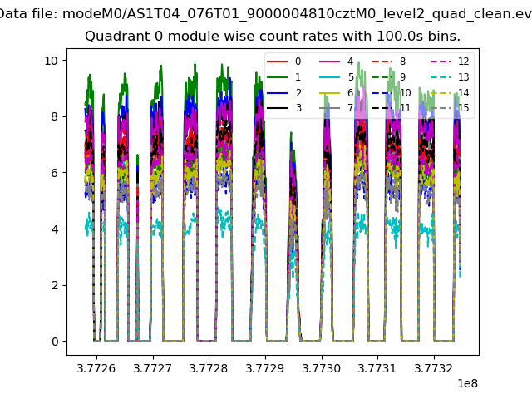Click the x-axis tick label 3.7729
532x399 pixels.
click(x=265, y=368)
